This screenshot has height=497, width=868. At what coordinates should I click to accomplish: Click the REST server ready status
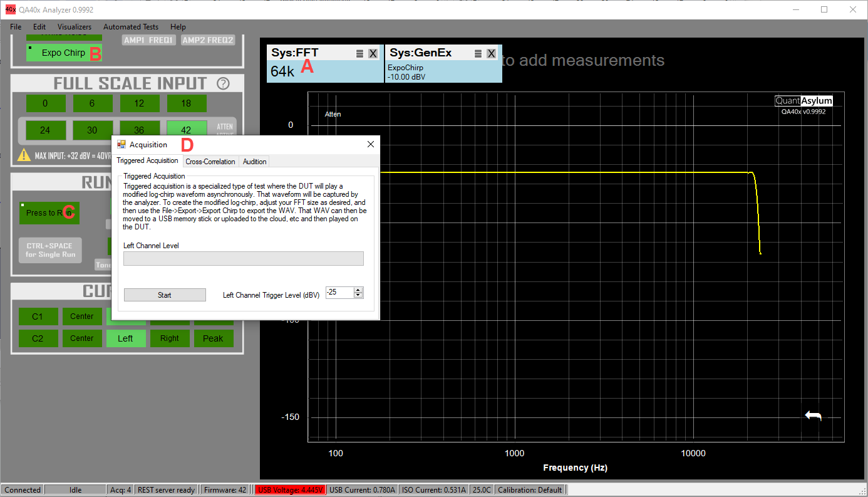[166, 490]
